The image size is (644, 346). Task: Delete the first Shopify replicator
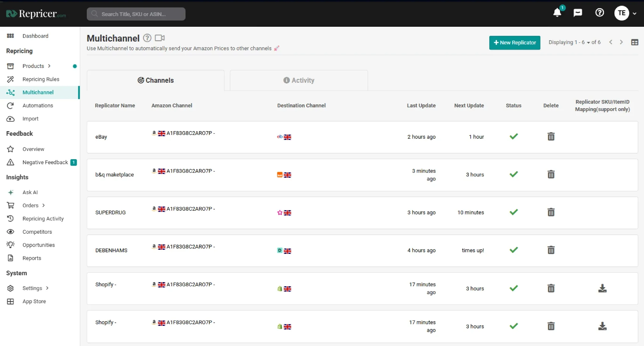point(551,288)
